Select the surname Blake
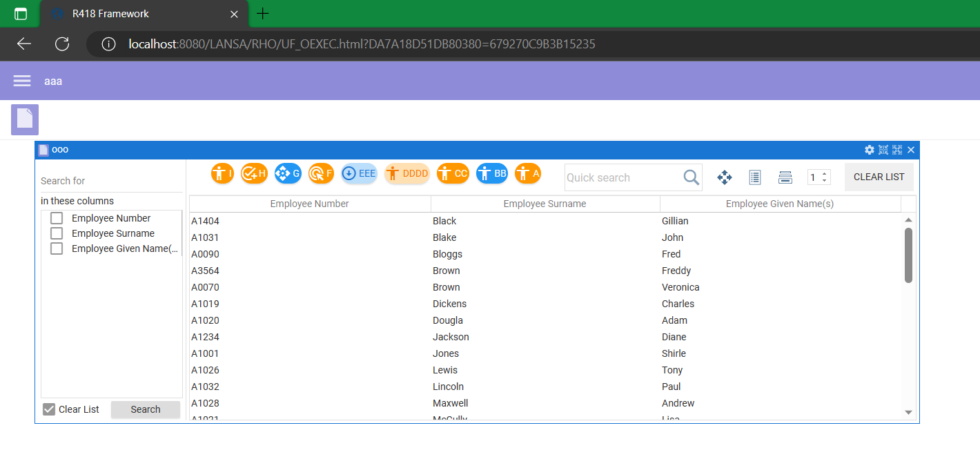Viewport: 980px width, 468px height. pyautogui.click(x=444, y=237)
